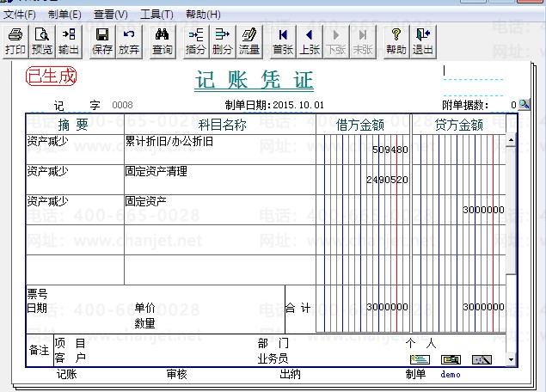Go to previous voucher with 上张
546x392 pixels.
309,40
